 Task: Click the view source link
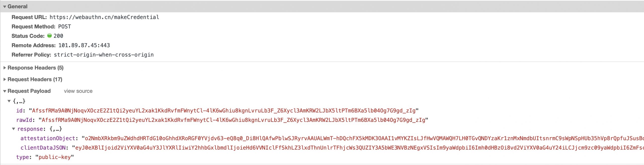click(78, 91)
